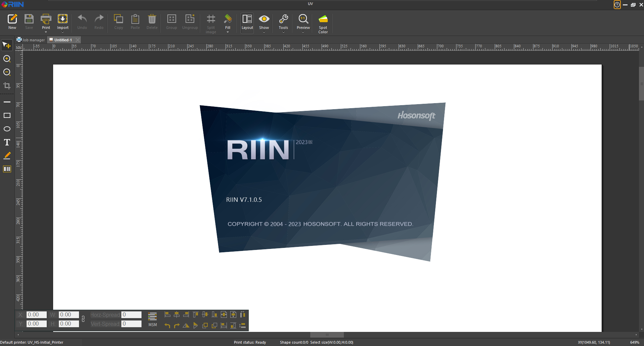
Task: Align objects to bottom edge
Action: tap(214, 314)
